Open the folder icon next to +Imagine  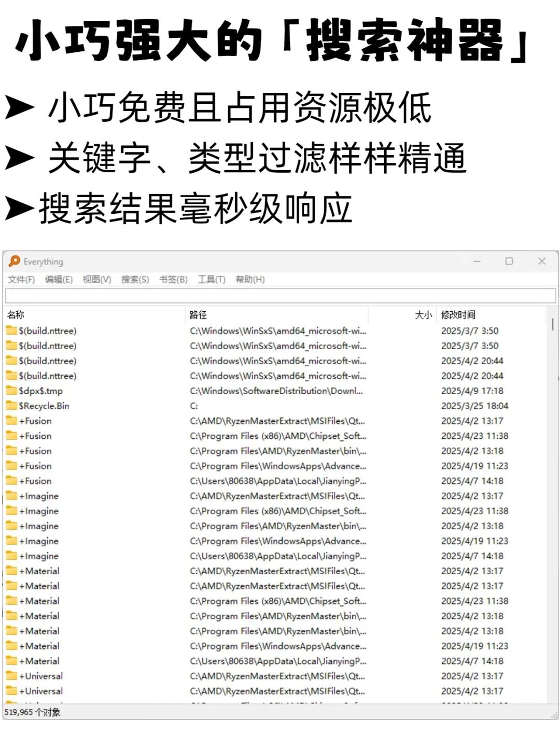(11, 496)
